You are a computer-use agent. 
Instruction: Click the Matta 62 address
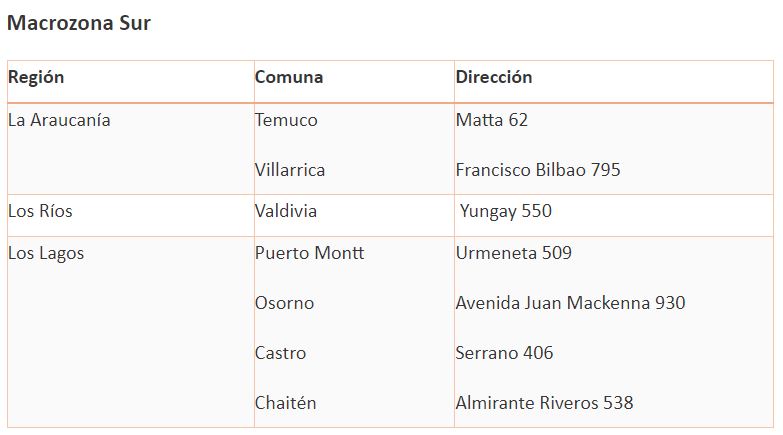492,120
